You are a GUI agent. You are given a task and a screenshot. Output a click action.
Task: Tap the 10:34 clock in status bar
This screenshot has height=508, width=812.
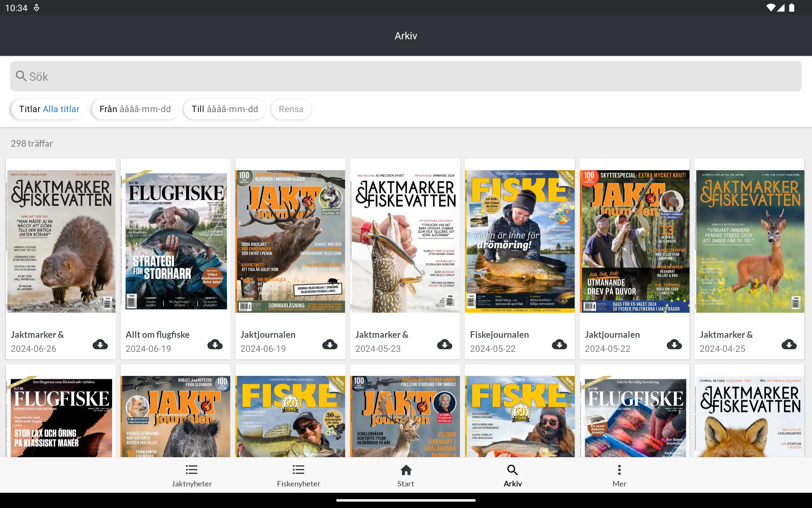click(x=16, y=8)
